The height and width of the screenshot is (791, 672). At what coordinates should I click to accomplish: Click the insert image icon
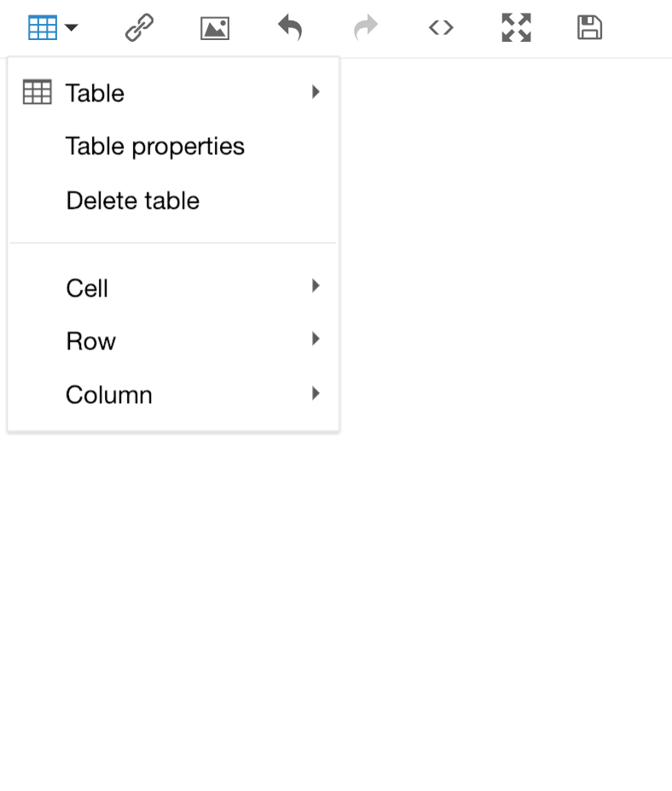pyautogui.click(x=215, y=28)
